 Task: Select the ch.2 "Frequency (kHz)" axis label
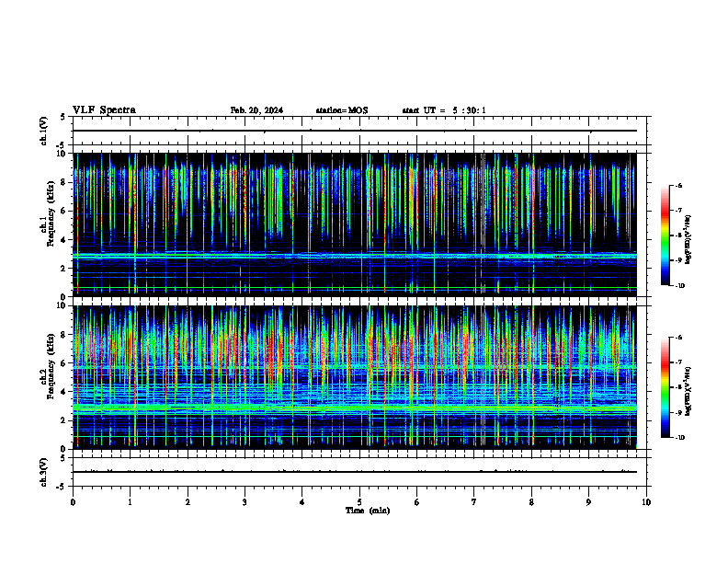click(x=51, y=366)
